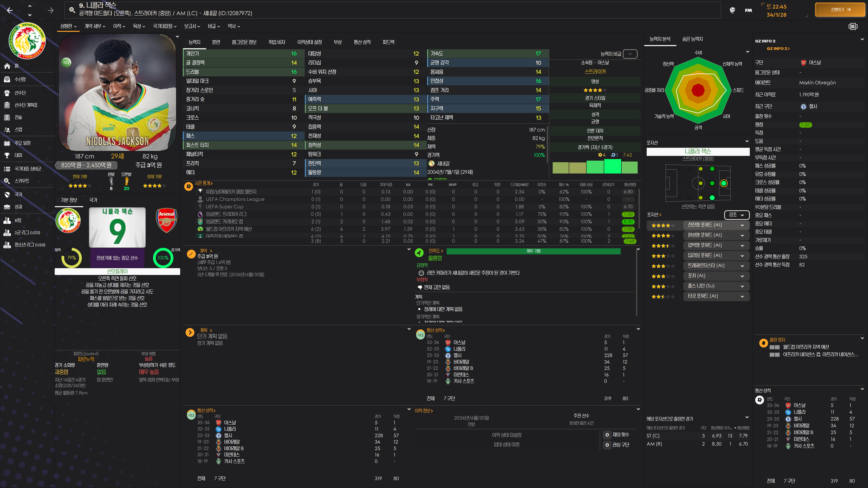Open the 계약 세부 menu
Viewport: 868px width, 488px height.
95,26
